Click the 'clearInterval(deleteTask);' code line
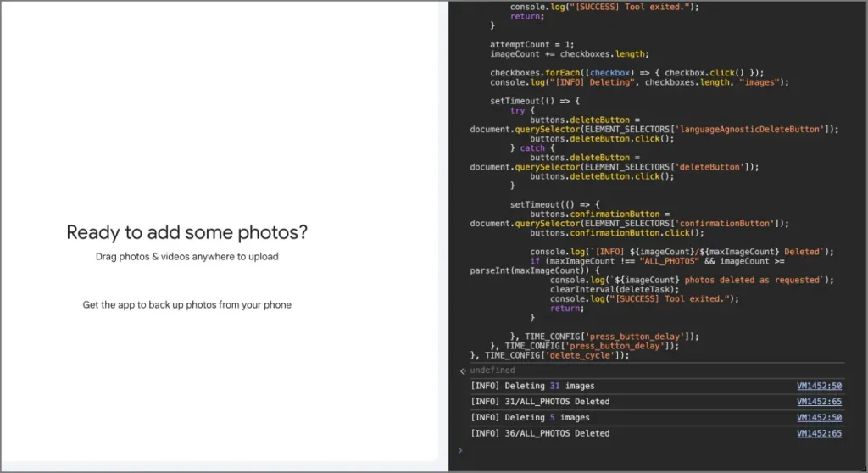The image size is (868, 473). pos(614,289)
